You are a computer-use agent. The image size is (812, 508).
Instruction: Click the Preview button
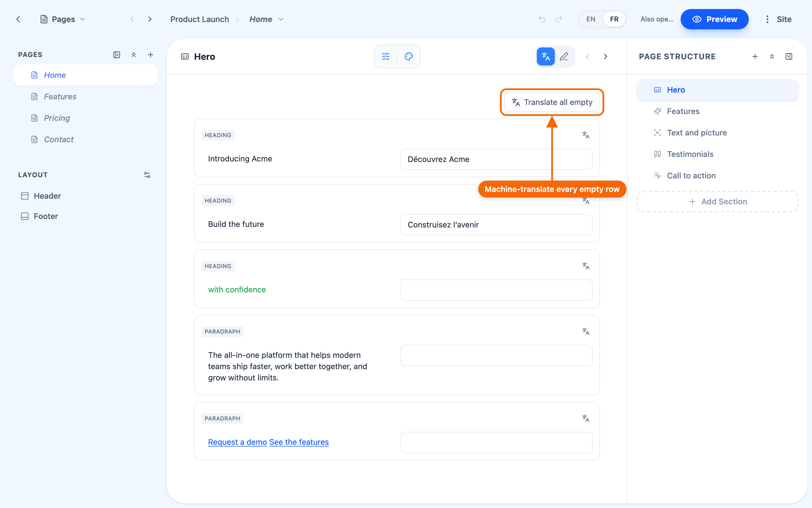714,19
